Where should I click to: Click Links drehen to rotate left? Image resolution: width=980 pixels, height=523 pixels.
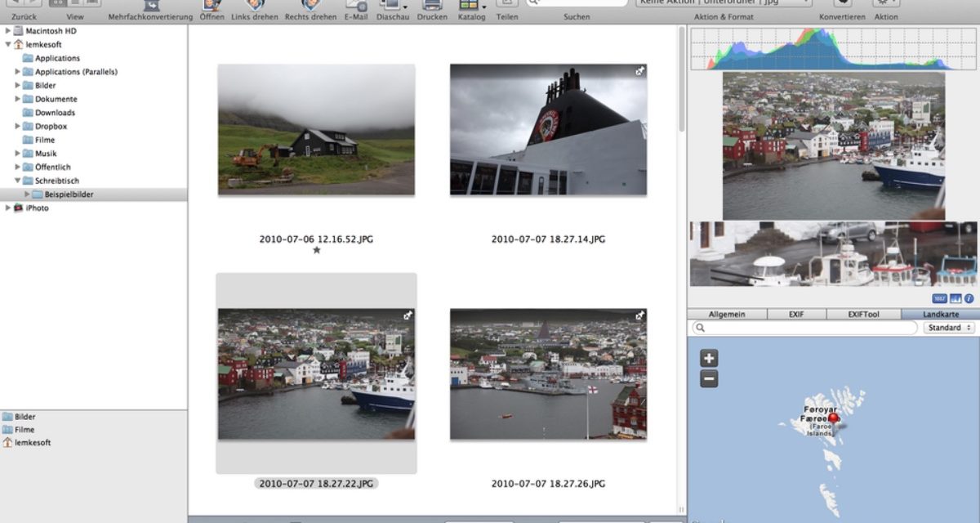(255, 6)
